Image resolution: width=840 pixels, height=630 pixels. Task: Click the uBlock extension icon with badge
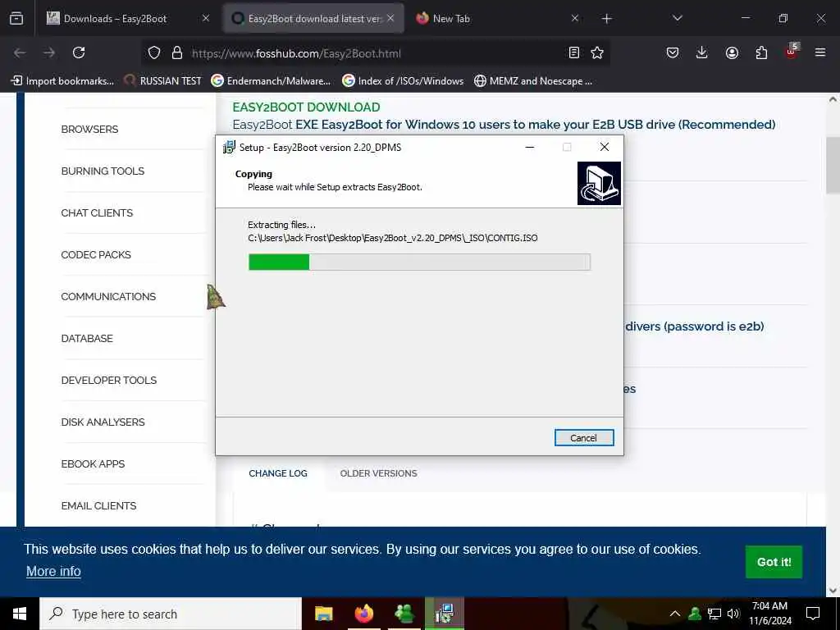pyautogui.click(x=792, y=52)
